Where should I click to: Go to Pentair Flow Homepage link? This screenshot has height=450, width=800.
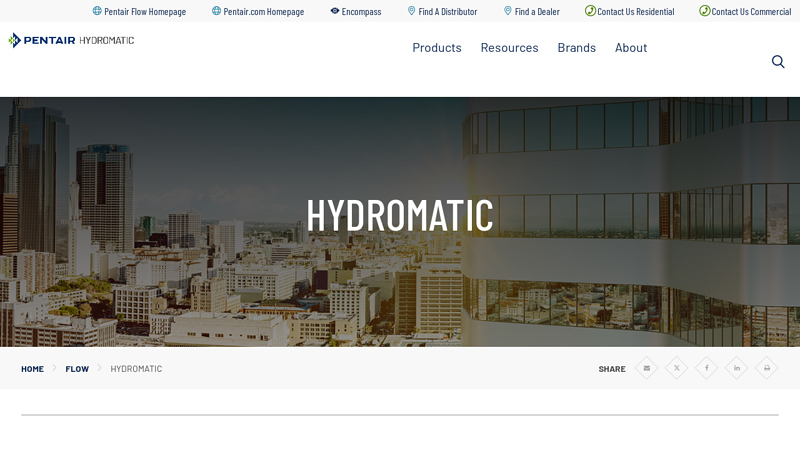tap(145, 12)
